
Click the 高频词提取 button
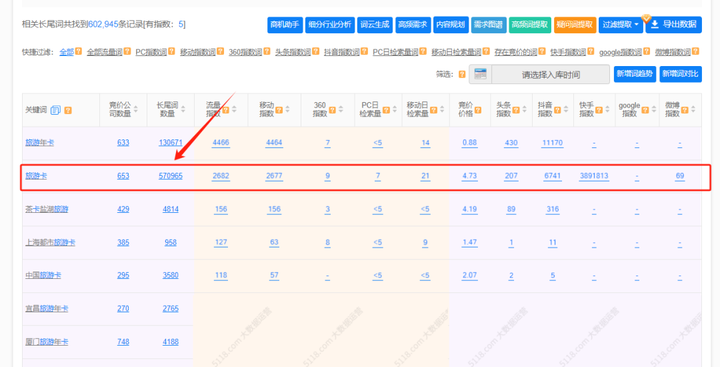529,25
